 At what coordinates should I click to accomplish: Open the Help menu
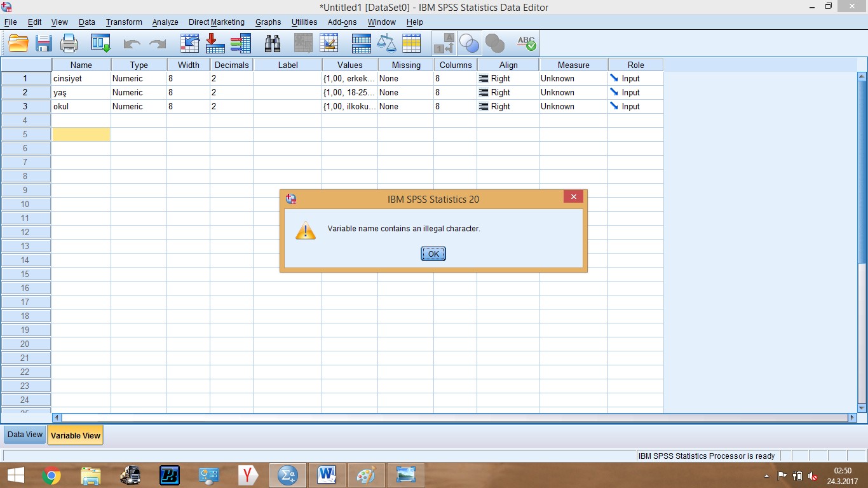click(x=414, y=22)
